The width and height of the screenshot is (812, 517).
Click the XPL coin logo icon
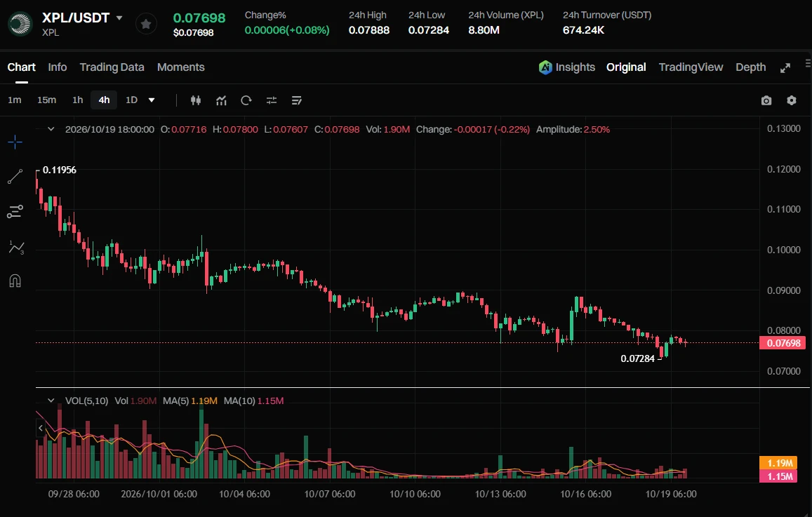(x=20, y=24)
